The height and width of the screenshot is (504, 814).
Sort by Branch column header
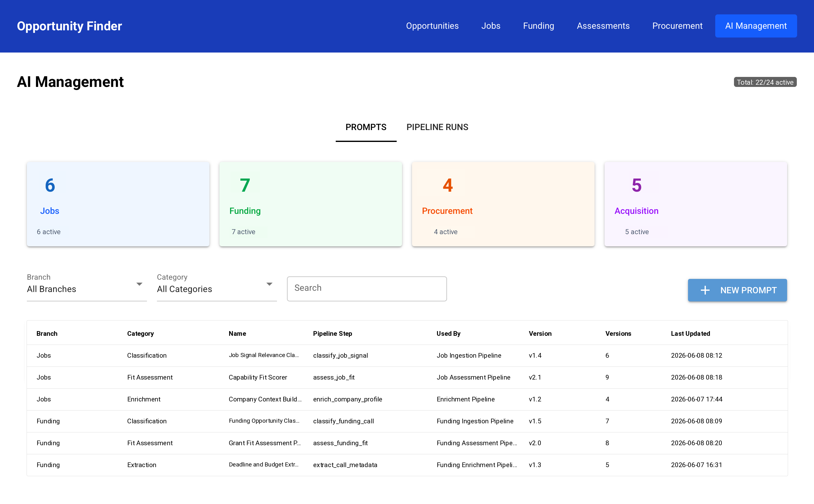click(x=47, y=334)
